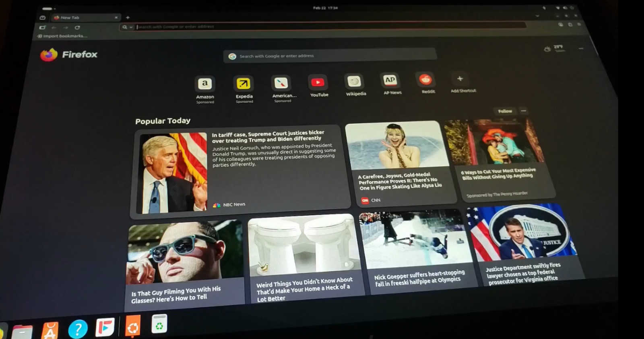Open App Center from the dock

tap(50, 331)
